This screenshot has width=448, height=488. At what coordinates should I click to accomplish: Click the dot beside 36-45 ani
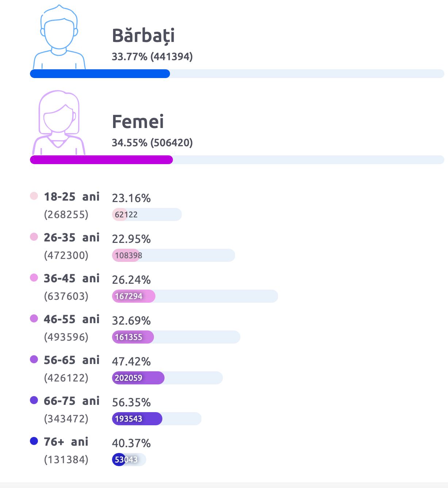[34, 278]
